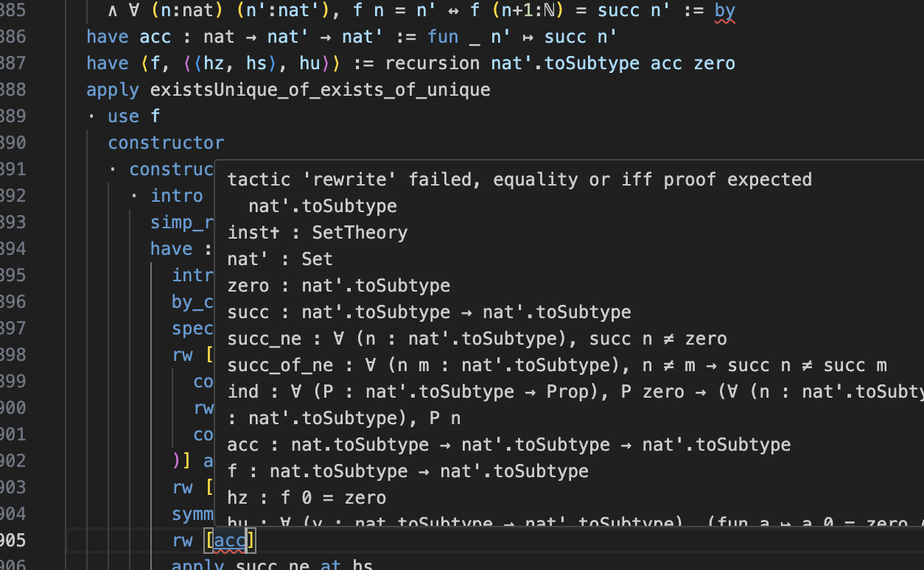Click the error-underlined "acc" on line 905
Image resolution: width=924 pixels, height=570 pixels.
pos(229,541)
